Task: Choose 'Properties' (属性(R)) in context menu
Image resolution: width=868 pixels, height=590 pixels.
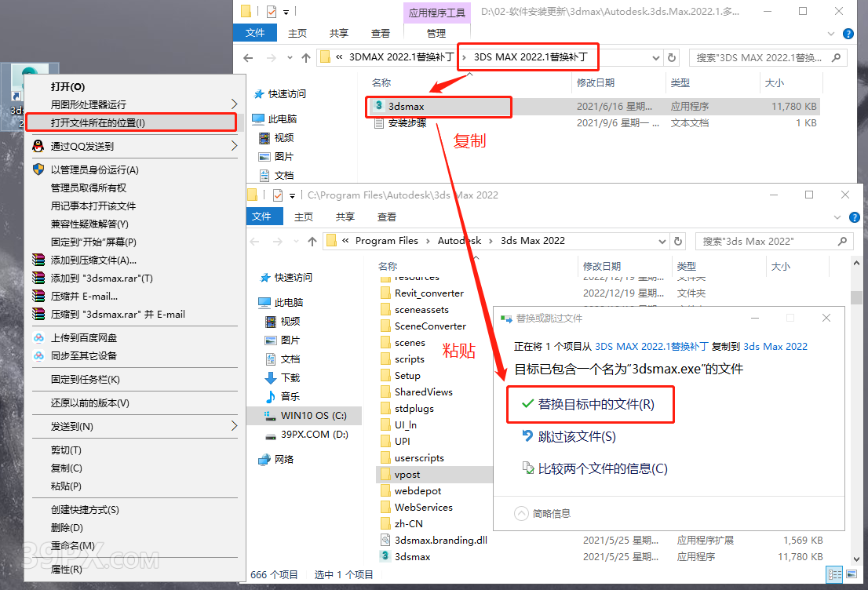Action: pyautogui.click(x=67, y=569)
